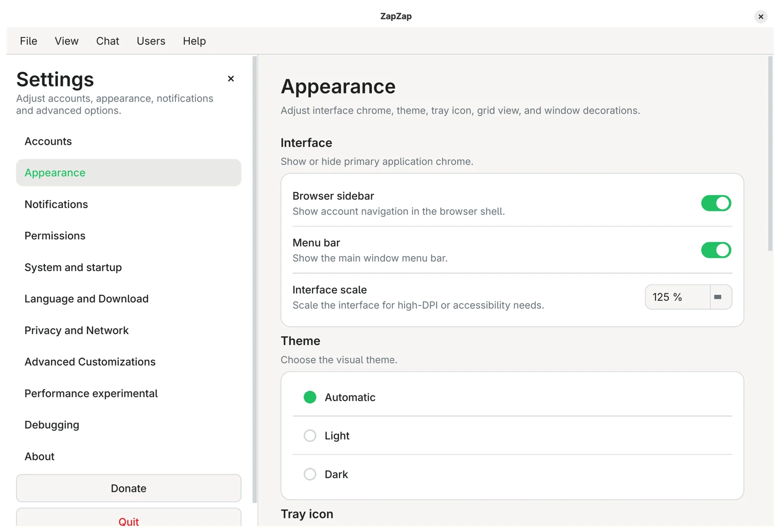Open the Chat menu
The height and width of the screenshot is (532, 780).
coord(107,41)
